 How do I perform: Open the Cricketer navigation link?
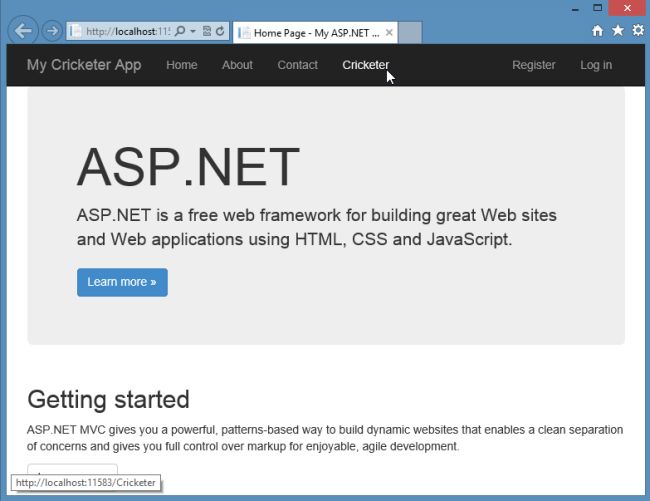click(366, 65)
